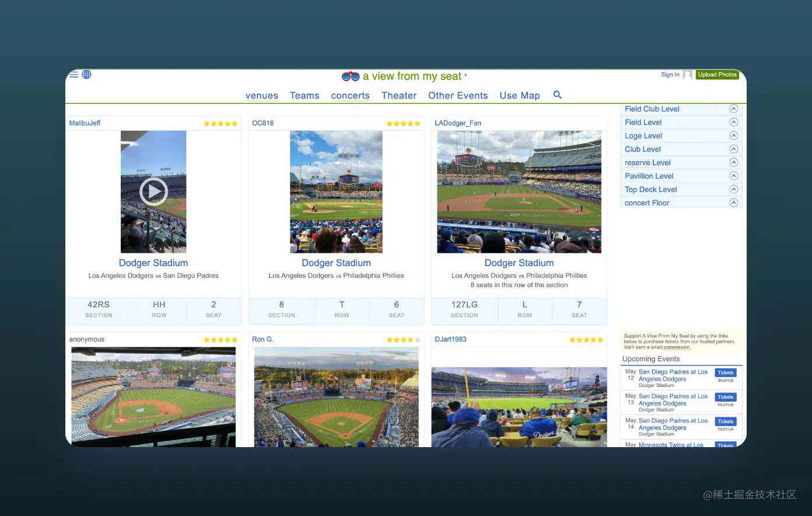812x516 pixels.
Task: Click the Top Deck Level label
Action: (x=651, y=189)
